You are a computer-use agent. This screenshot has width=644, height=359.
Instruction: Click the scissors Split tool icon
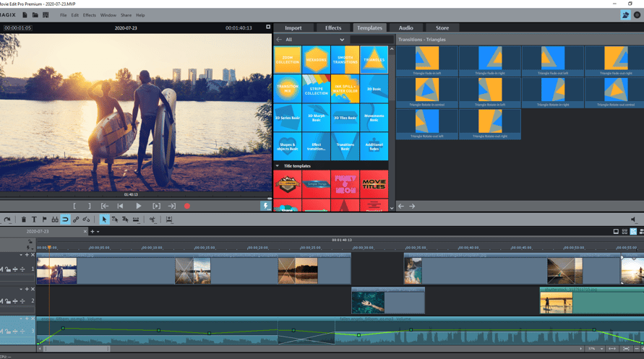[153, 220]
